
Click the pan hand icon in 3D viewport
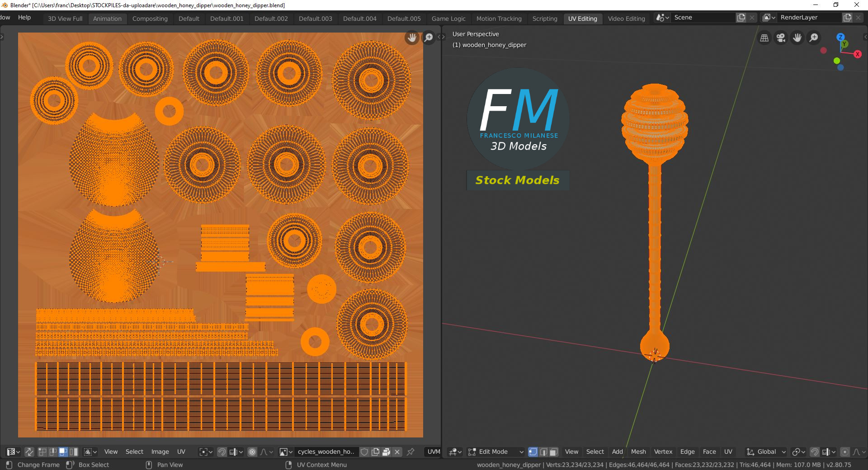coord(797,38)
